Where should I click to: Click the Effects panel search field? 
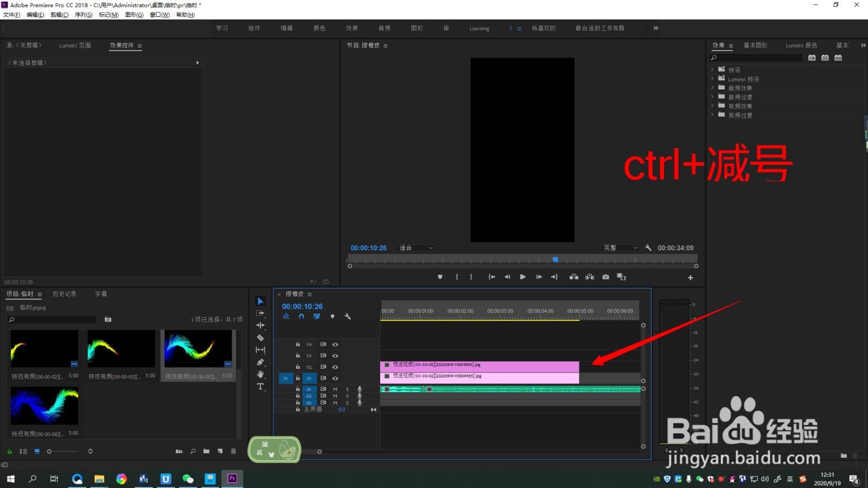click(756, 57)
